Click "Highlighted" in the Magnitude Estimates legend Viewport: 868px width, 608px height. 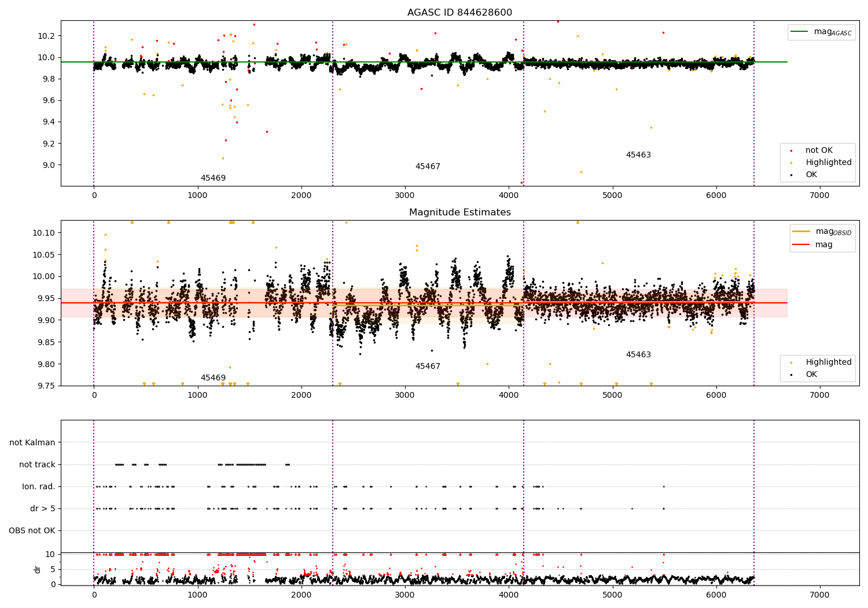pyautogui.click(x=828, y=362)
